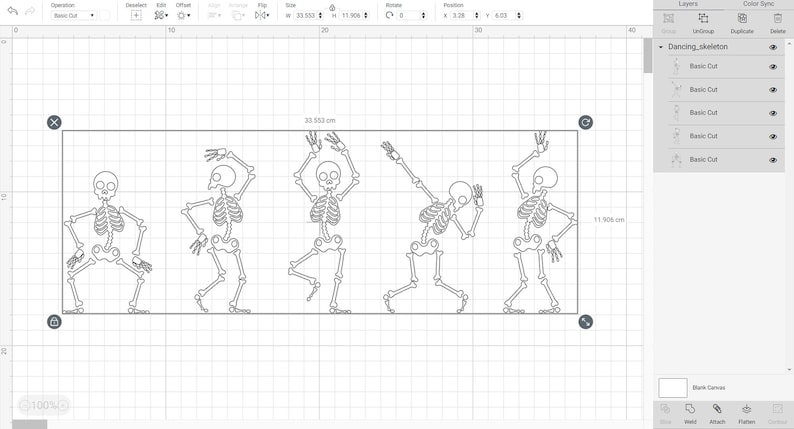Click the lock handle on selection box
The image size is (794, 429).
(54, 322)
